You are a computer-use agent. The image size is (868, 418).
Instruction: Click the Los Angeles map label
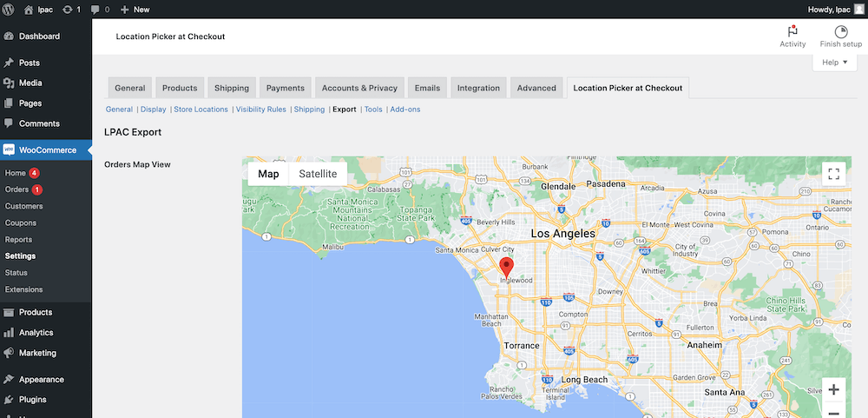point(563,234)
